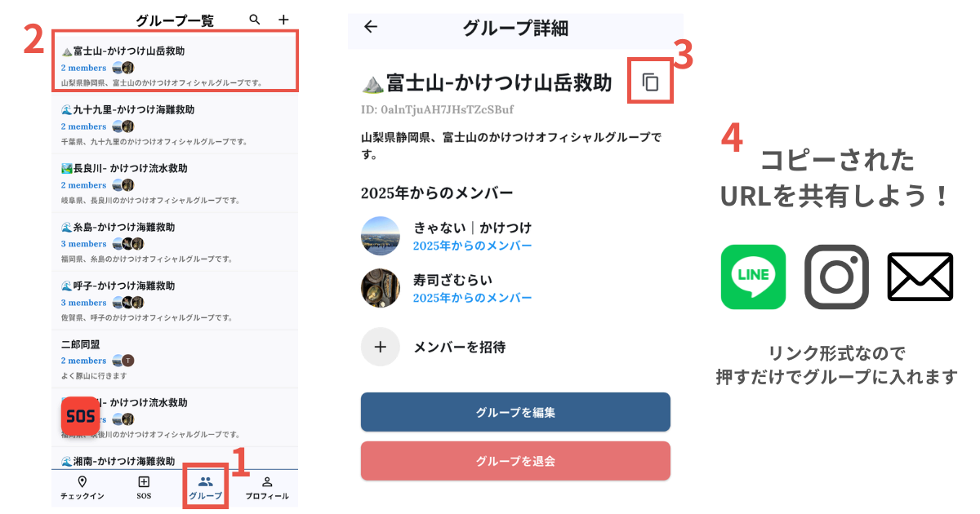Switch to the グループ tab
This screenshot has width=980, height=514.
point(205,488)
